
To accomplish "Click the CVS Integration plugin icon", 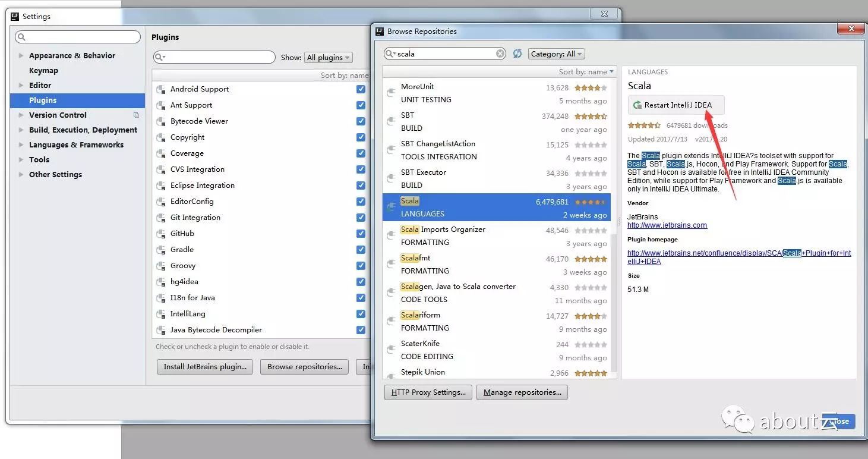I will [x=160, y=170].
